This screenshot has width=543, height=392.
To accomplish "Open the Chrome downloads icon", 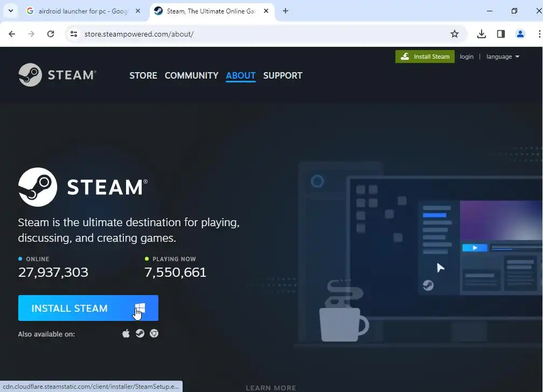I will point(482,34).
